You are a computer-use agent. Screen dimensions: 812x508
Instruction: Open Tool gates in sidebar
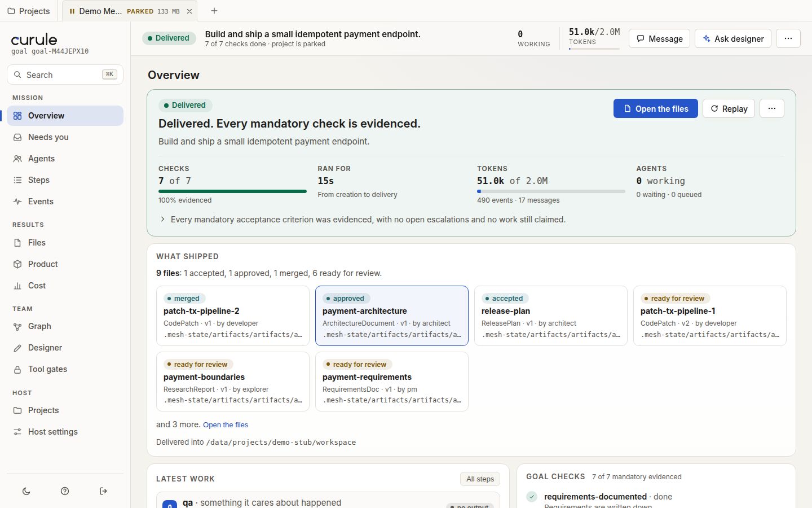click(x=65, y=369)
